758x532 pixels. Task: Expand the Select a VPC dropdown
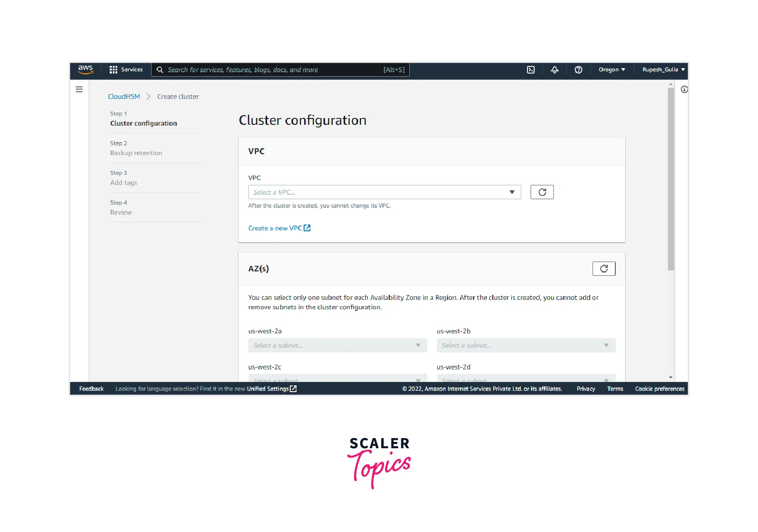point(384,192)
